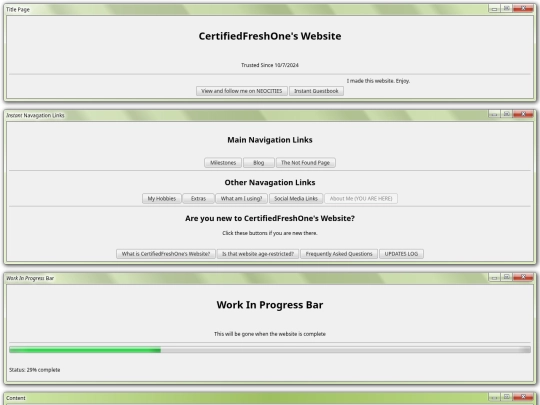
Task: Open the Instant Guestbook button
Action: point(316,91)
